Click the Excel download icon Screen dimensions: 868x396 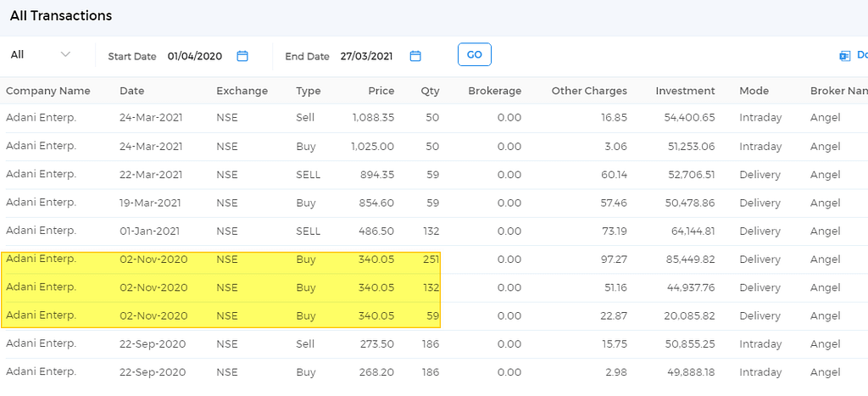point(845,56)
